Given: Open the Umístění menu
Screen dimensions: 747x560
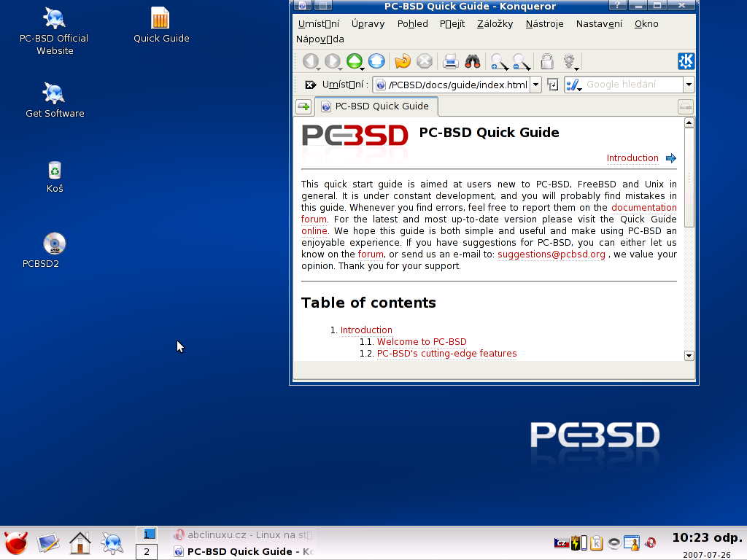Looking at the screenshot, I should pos(319,24).
